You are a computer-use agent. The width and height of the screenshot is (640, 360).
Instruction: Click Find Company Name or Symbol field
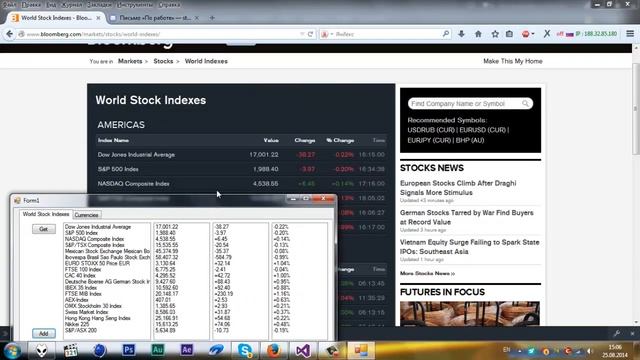(470, 104)
